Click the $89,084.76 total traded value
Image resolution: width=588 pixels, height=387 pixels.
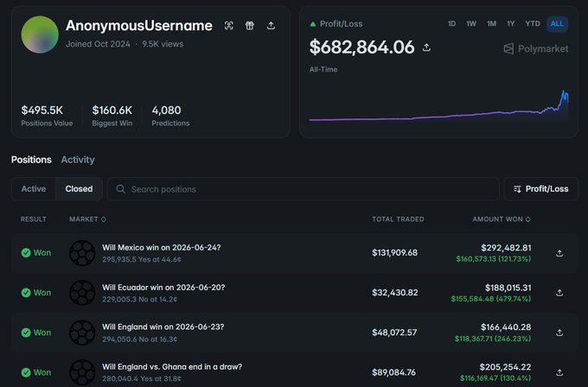point(393,372)
